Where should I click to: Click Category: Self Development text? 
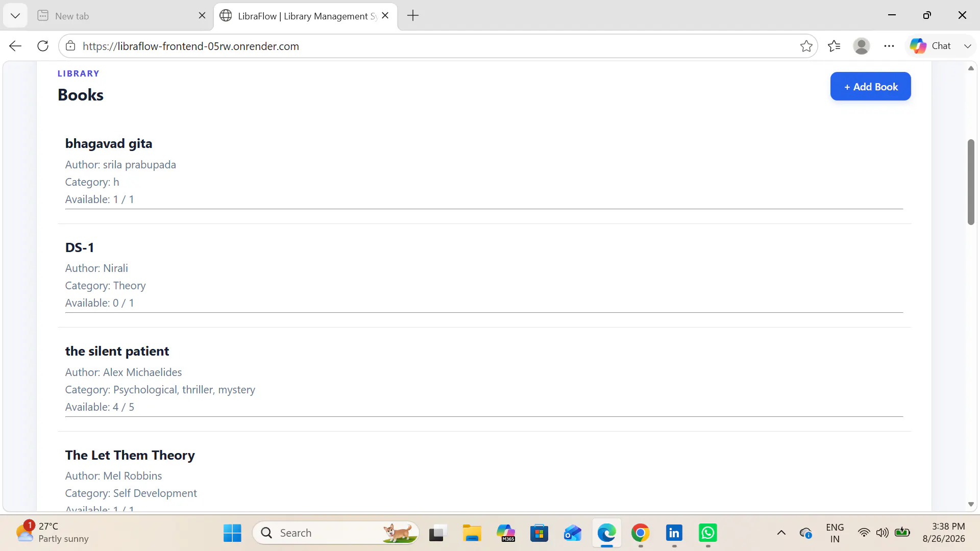tap(131, 493)
